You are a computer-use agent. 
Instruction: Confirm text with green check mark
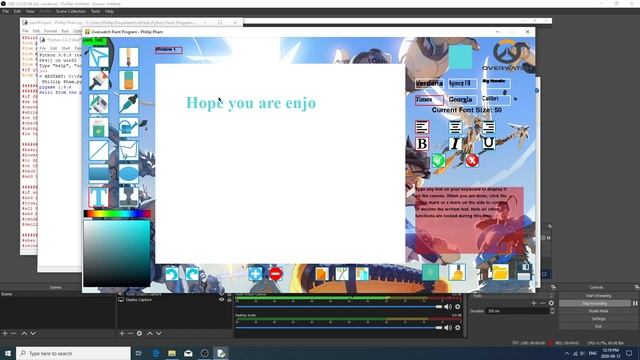438,160
